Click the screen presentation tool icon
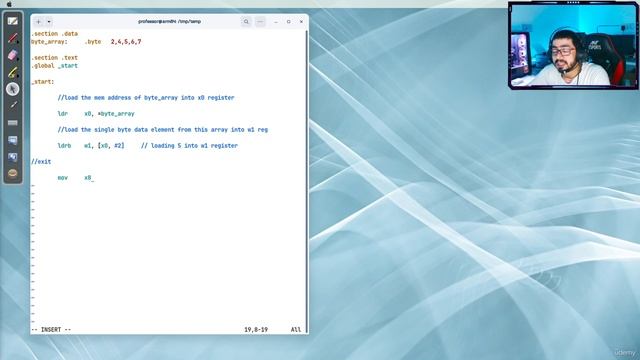This screenshot has width=640, height=360. 13,140
